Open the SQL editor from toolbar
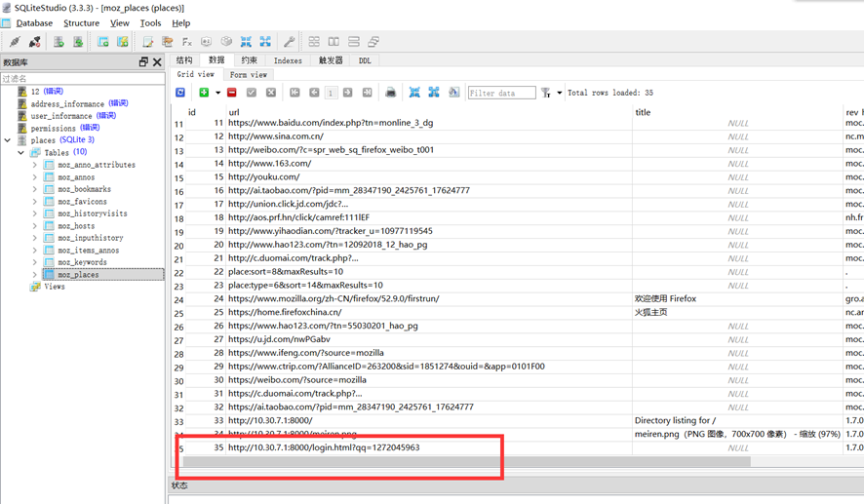 tap(147, 42)
